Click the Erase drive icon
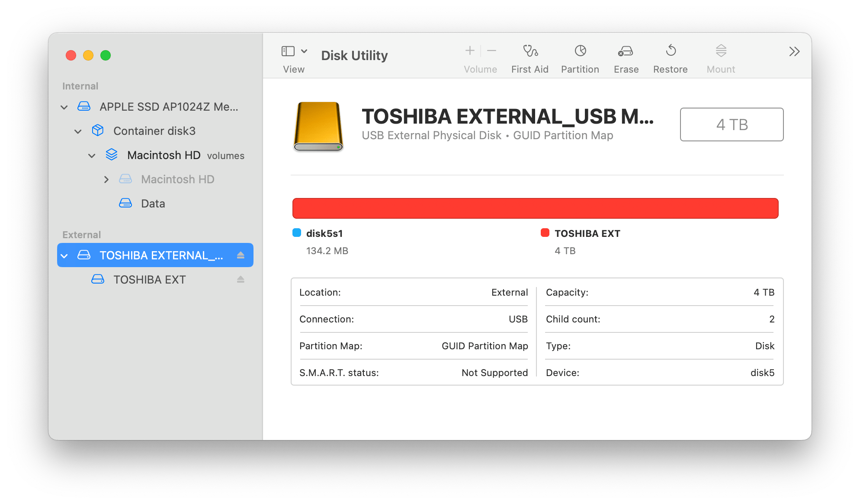Viewport: 860px width, 504px height. point(626,51)
